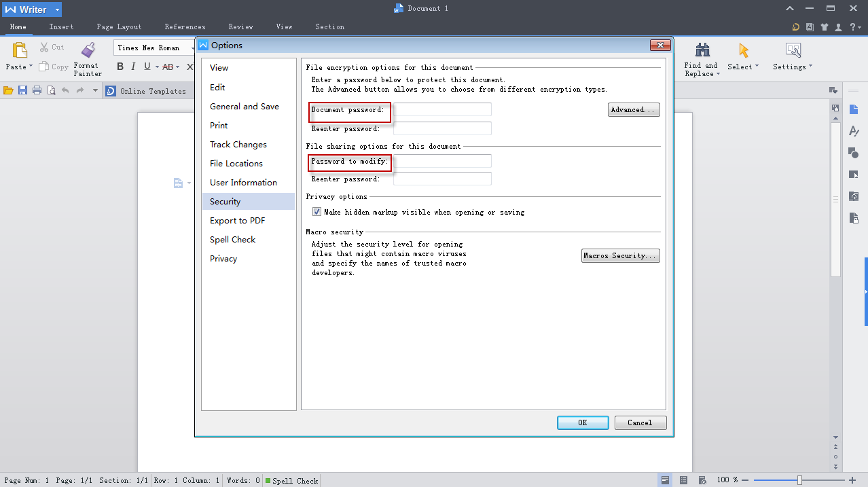Switch to outline view icon in status bar
The height and width of the screenshot is (487, 868).
pyautogui.click(x=684, y=480)
